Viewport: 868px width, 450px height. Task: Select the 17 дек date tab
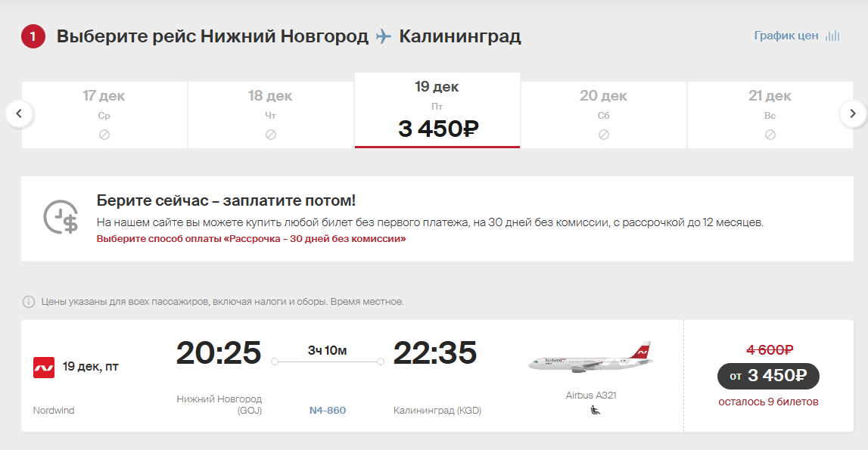(x=104, y=115)
